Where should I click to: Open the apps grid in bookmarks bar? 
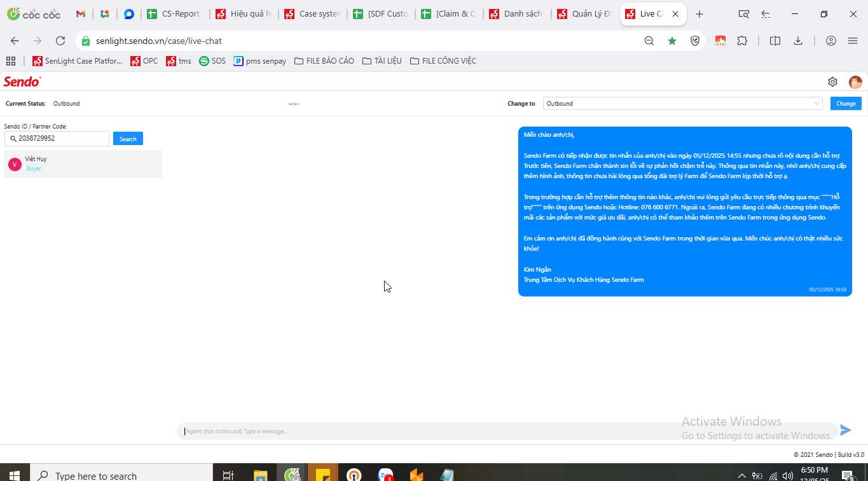point(11,61)
